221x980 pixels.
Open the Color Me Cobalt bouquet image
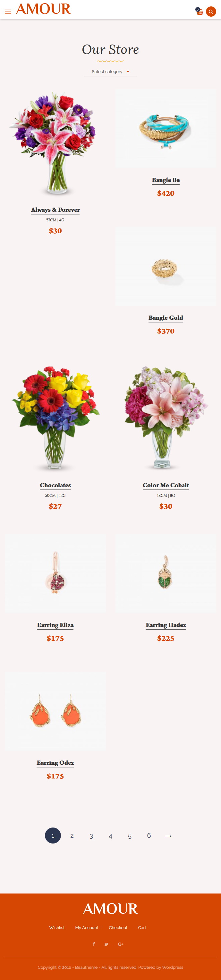coord(166,418)
